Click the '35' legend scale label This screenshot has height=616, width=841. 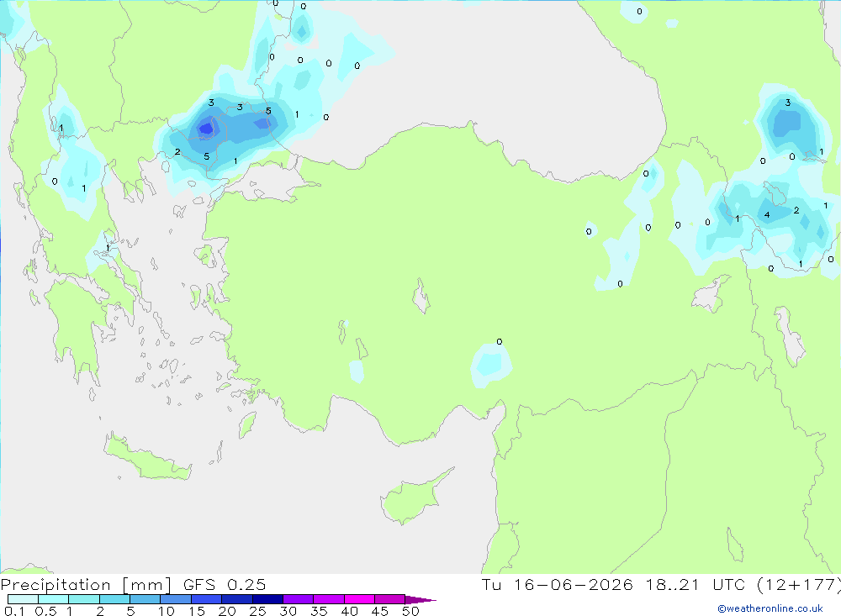click(x=319, y=611)
